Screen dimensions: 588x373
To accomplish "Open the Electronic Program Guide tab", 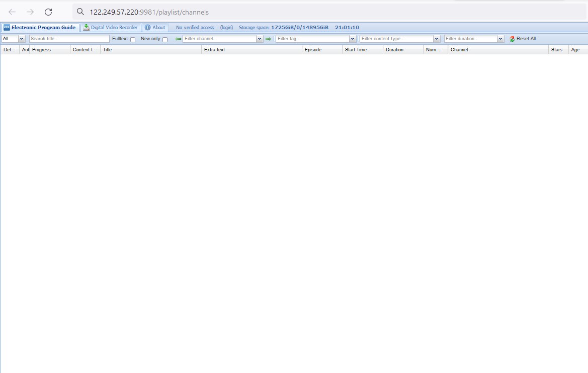I will pos(40,27).
